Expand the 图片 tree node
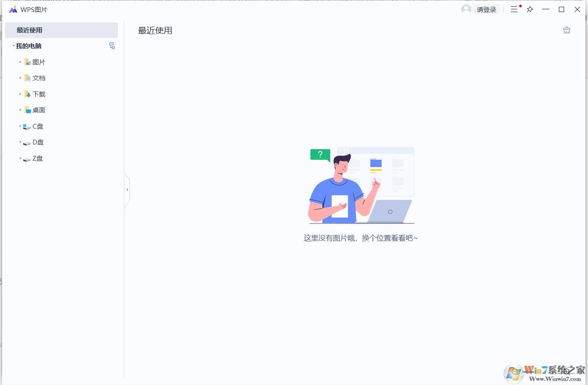Viewport: 588px width, 385px height. point(21,62)
